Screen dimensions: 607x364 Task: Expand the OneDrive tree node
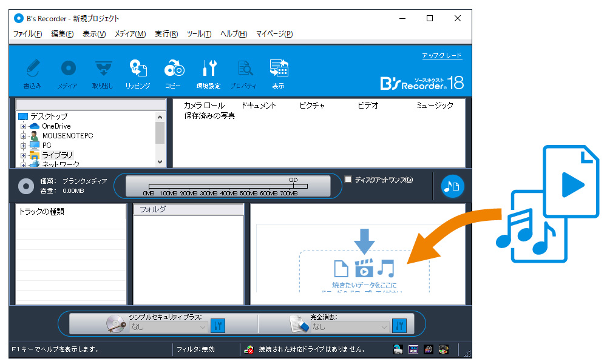tap(24, 126)
